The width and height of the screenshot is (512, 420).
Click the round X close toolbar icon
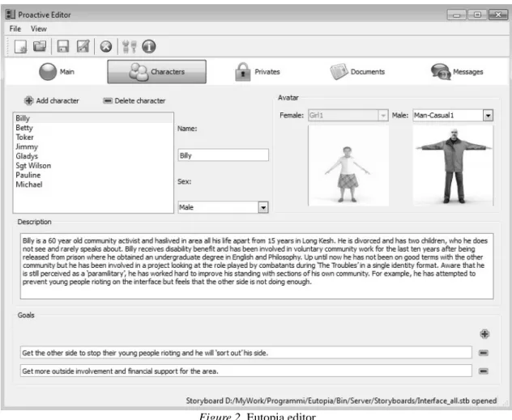pos(106,47)
